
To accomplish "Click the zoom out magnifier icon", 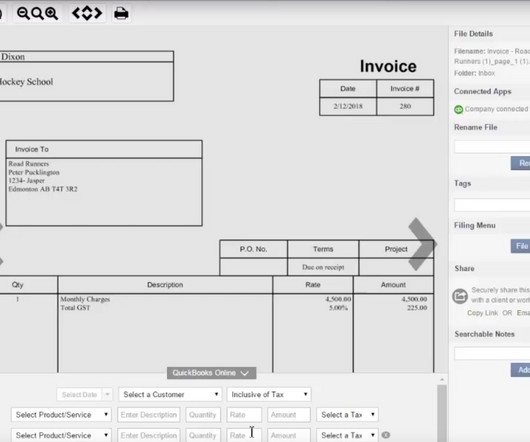I will [23, 14].
